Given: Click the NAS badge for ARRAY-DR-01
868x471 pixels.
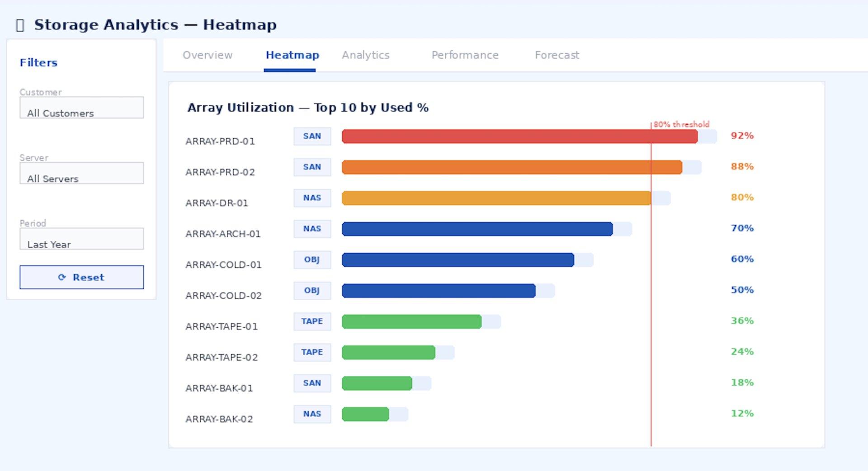Looking at the screenshot, I should 312,198.
